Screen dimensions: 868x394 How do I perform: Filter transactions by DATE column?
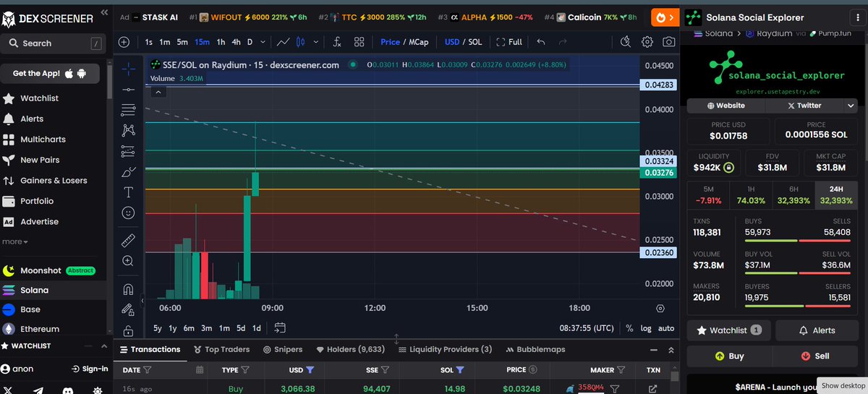pyautogui.click(x=148, y=369)
